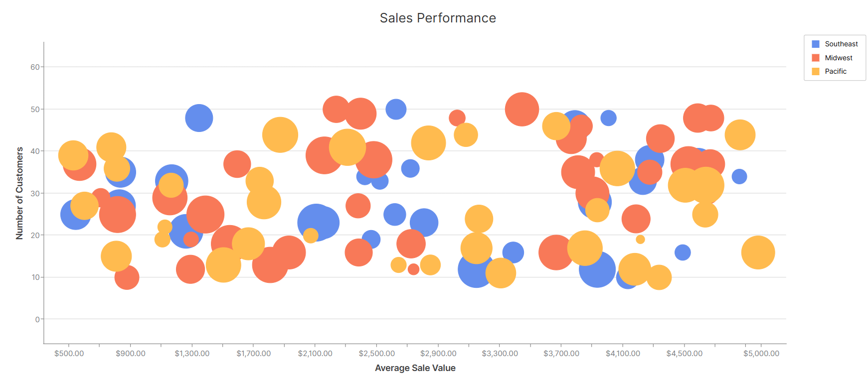Hide the Midwest series via legend label
The height and width of the screenshot is (377, 868).
838,58
